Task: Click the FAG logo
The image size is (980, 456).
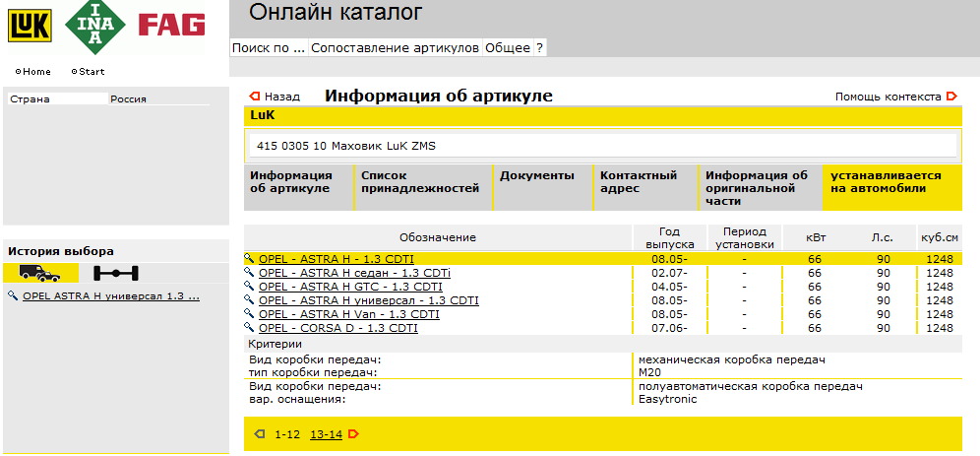Action: point(171,25)
